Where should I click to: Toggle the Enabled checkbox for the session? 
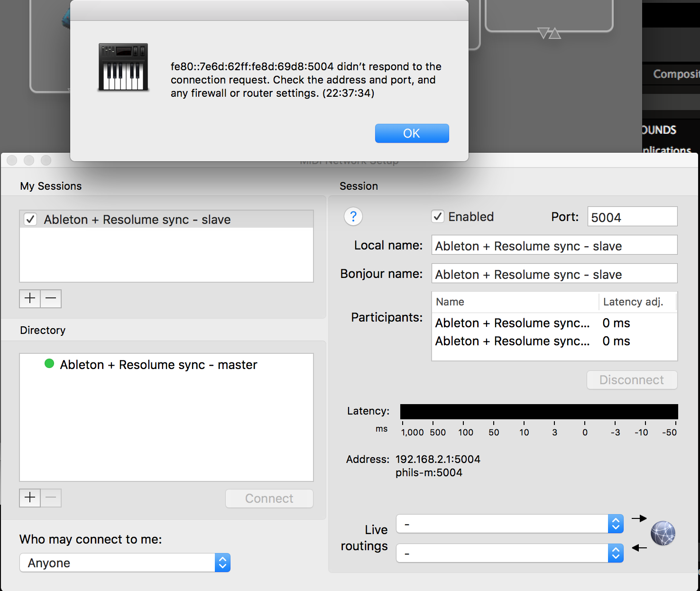(x=438, y=217)
